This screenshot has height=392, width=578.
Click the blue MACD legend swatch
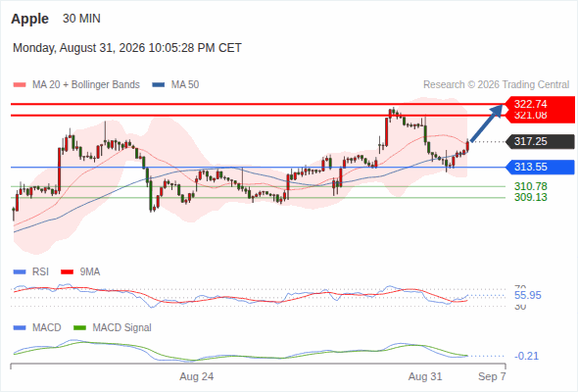click(x=20, y=328)
